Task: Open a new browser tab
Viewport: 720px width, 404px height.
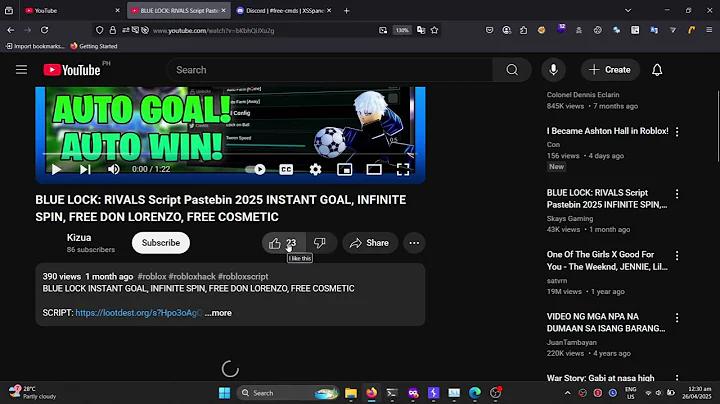Action: [x=347, y=11]
